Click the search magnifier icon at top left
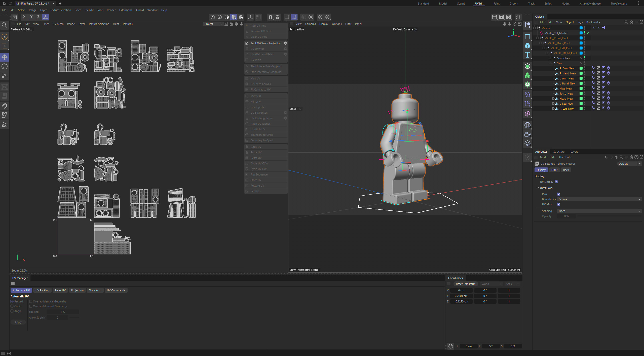The height and width of the screenshot is (356, 644). point(4,25)
